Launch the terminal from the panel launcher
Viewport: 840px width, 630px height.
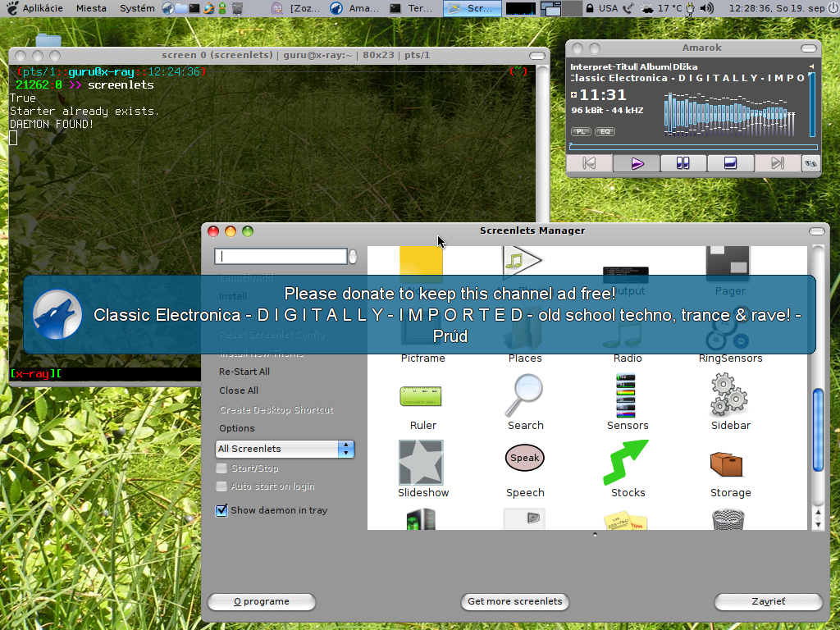click(x=195, y=8)
